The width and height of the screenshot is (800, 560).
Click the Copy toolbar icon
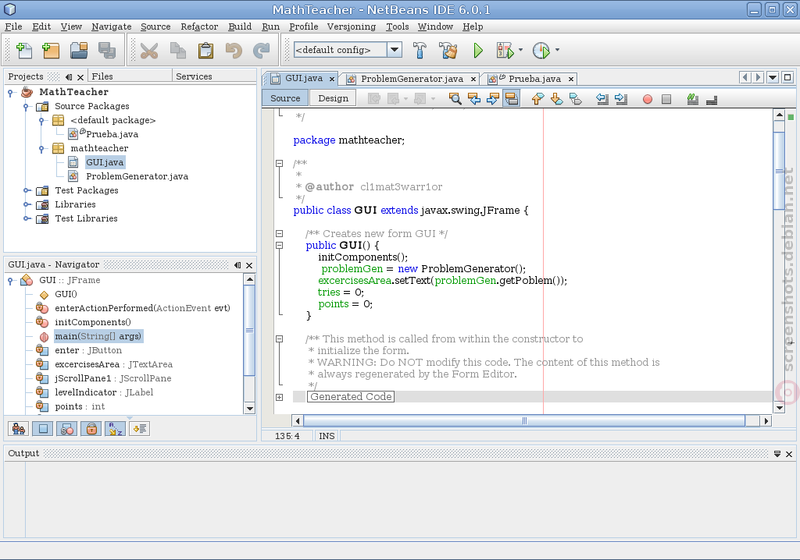[178, 50]
